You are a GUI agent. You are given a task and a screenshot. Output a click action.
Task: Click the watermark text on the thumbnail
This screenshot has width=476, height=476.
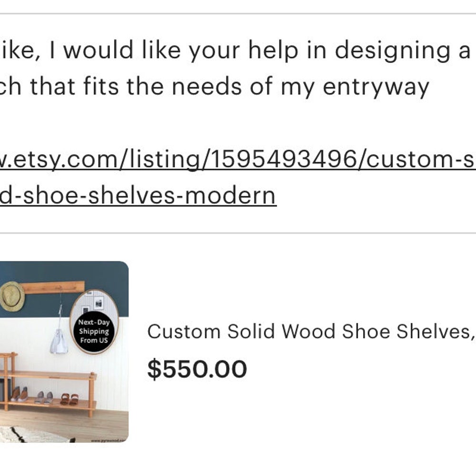tap(109, 441)
